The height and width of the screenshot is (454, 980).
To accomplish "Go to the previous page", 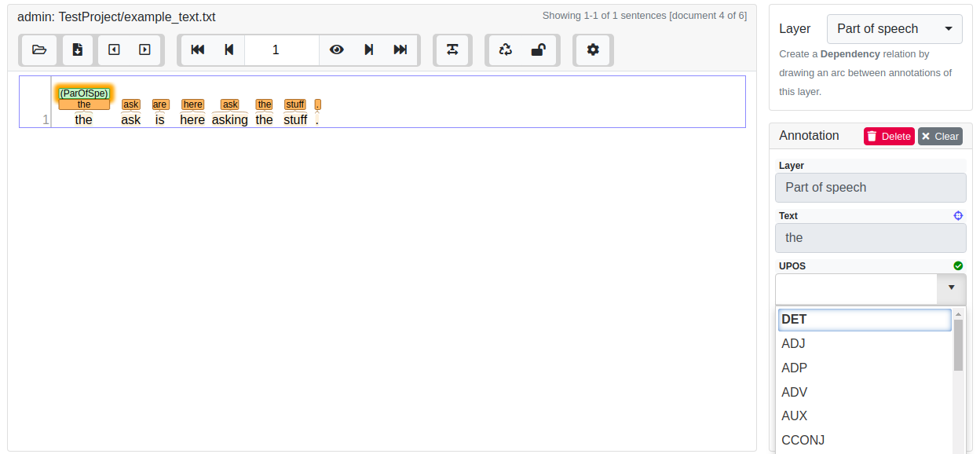I will point(229,50).
